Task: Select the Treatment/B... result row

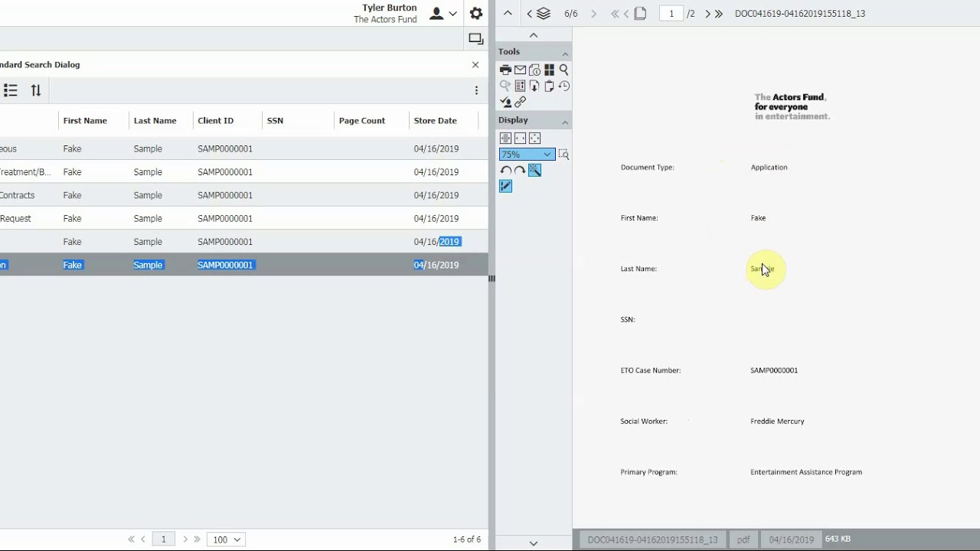Action: (x=243, y=172)
